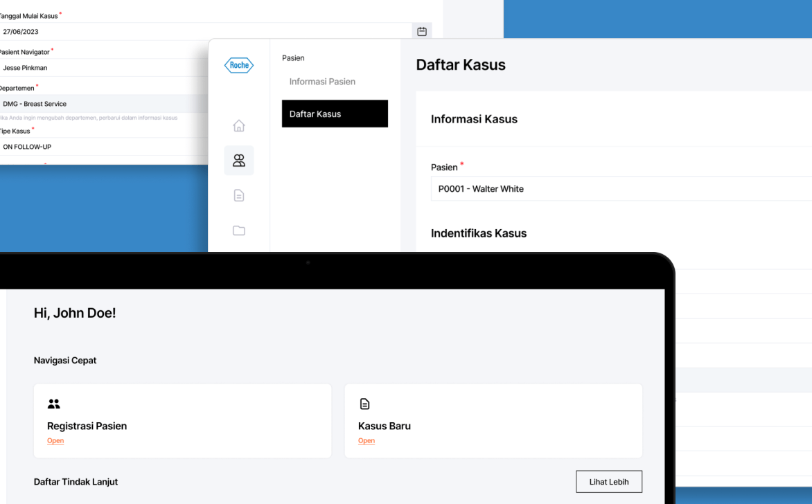The image size is (812, 504).
Task: Click the Pasient Navigator field Jesse Pinkman
Action: [x=104, y=68]
